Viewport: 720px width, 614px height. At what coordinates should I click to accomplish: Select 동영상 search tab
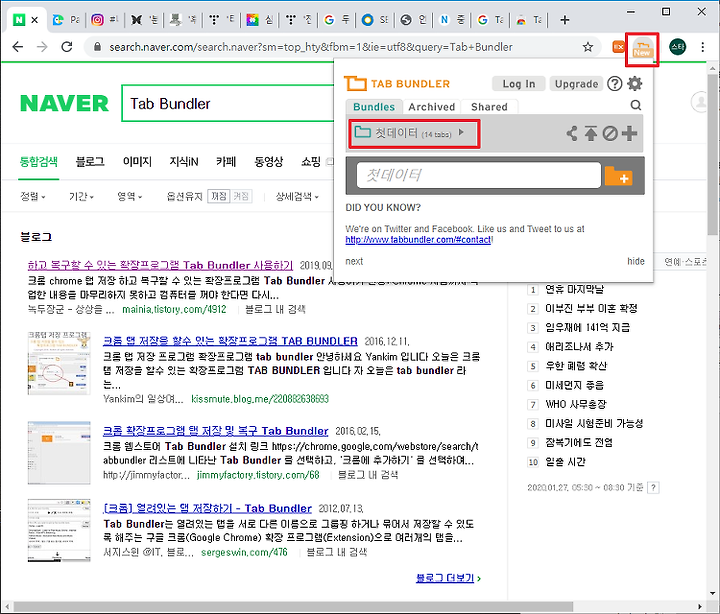pos(269,162)
